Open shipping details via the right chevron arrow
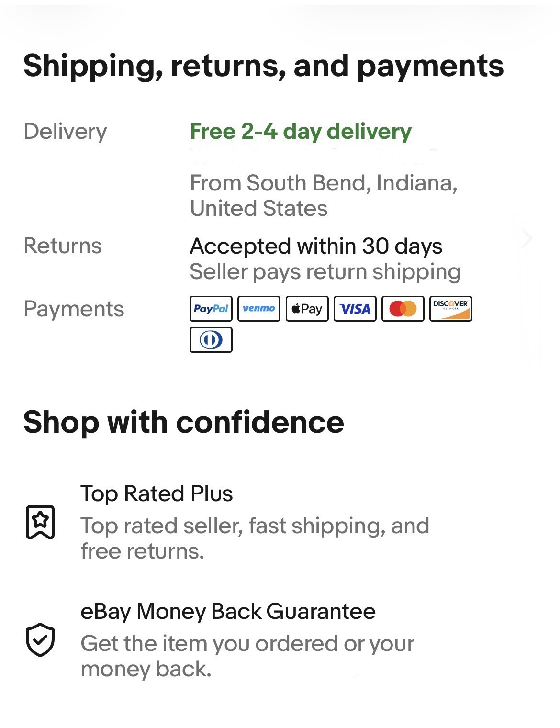This screenshot has height=728, width=560. [x=527, y=238]
